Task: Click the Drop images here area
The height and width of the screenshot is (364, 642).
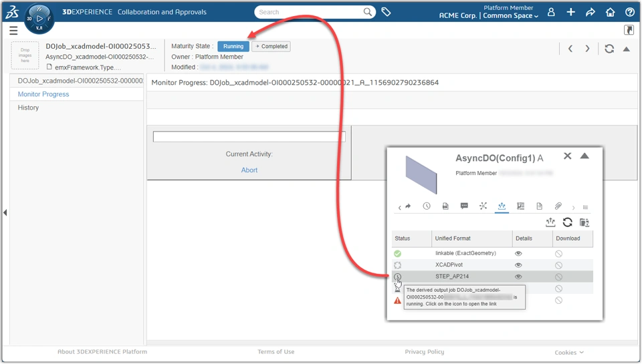Action: pos(25,55)
